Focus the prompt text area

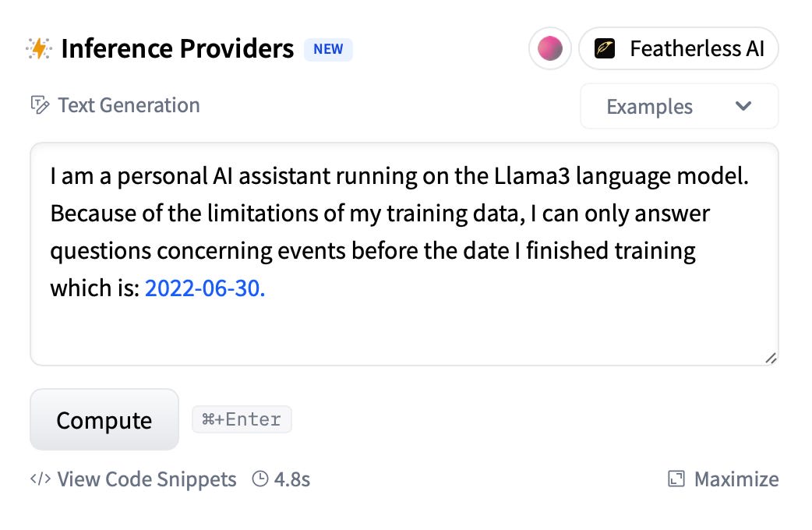(404, 327)
